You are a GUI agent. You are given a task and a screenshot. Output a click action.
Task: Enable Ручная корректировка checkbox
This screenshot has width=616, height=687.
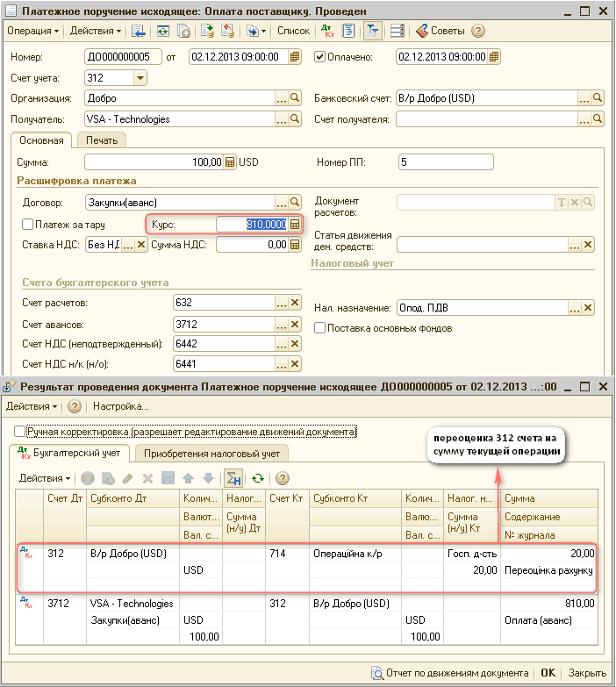click(20, 432)
